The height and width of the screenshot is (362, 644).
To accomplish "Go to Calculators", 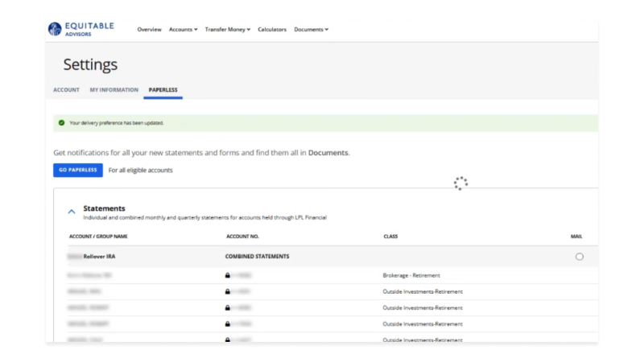I will [272, 30].
